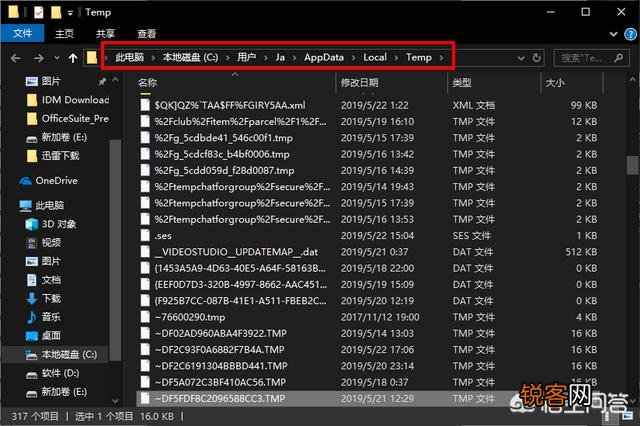Click the search magnifier icon

coord(618,58)
